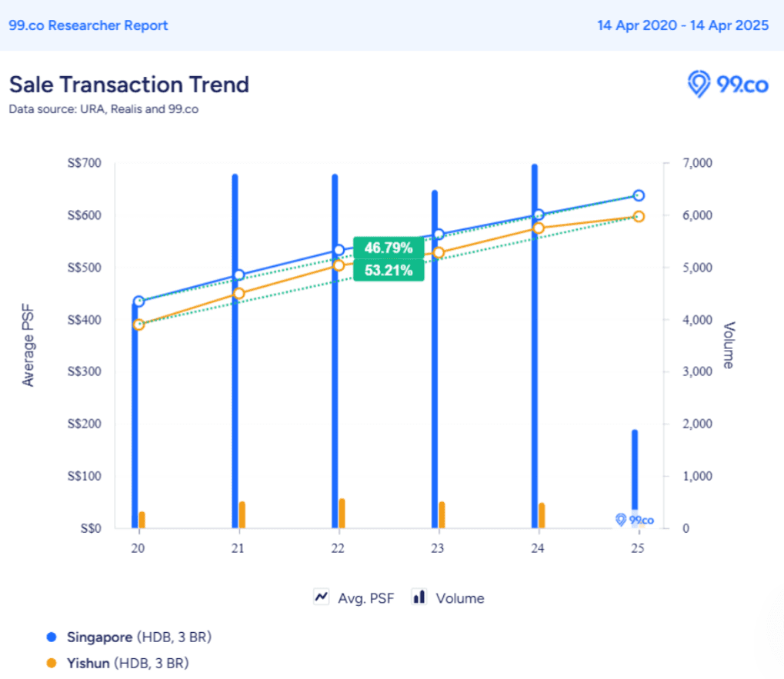The image size is (784, 679).
Task: Click Yishun PSF data point for year 20
Action: pyautogui.click(x=138, y=325)
